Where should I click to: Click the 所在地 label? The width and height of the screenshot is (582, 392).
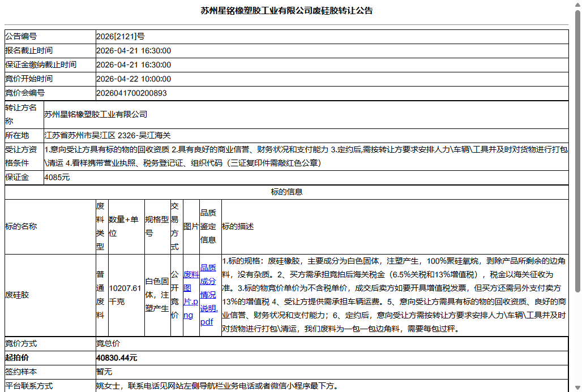pyautogui.click(x=17, y=135)
